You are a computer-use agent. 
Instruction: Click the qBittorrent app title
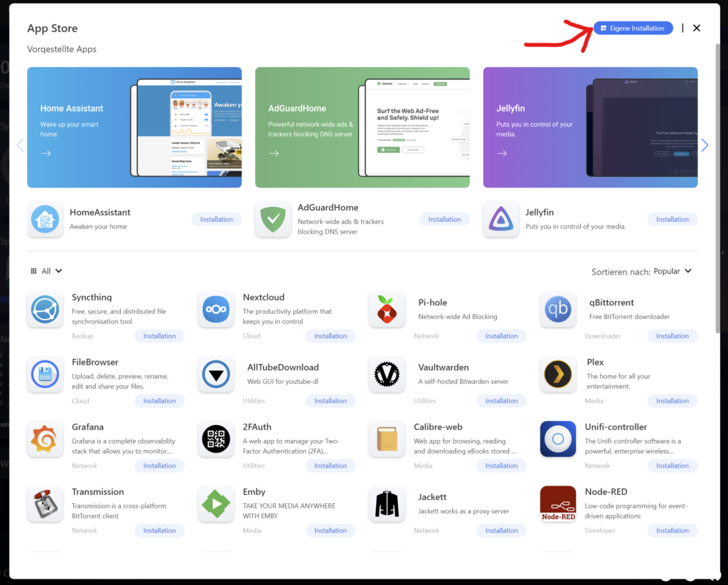611,303
